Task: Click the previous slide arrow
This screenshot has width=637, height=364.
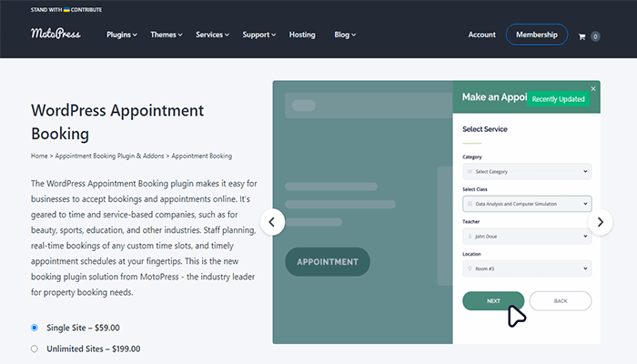Action: tap(272, 222)
